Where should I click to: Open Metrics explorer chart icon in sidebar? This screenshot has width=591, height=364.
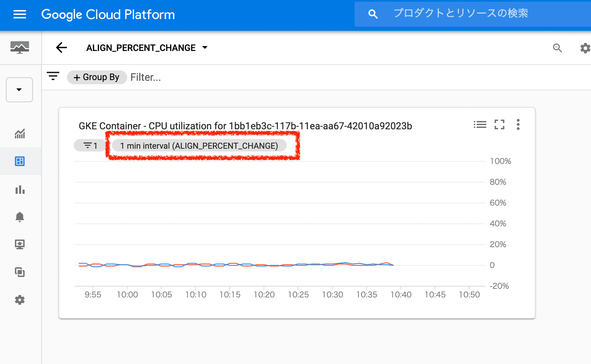(x=20, y=133)
